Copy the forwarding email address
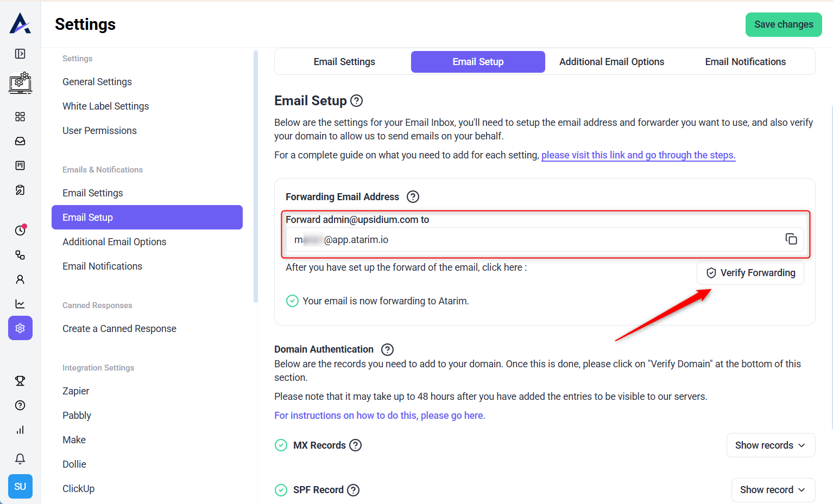The image size is (833, 504). coord(791,239)
